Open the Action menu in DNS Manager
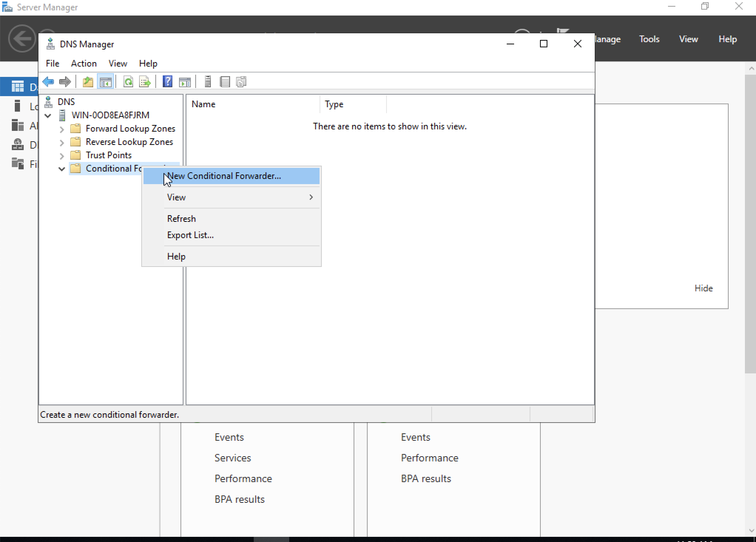The image size is (756, 542). 84,64
